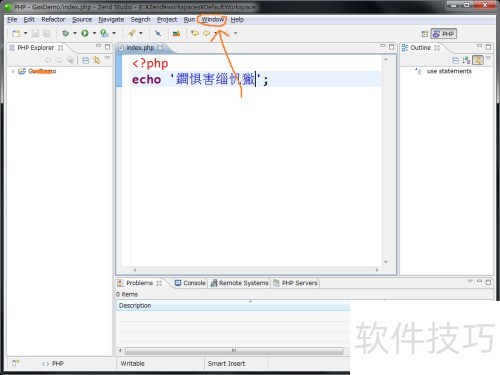Click the editor scroll up arrow
The image size is (500, 375).
click(x=386, y=59)
